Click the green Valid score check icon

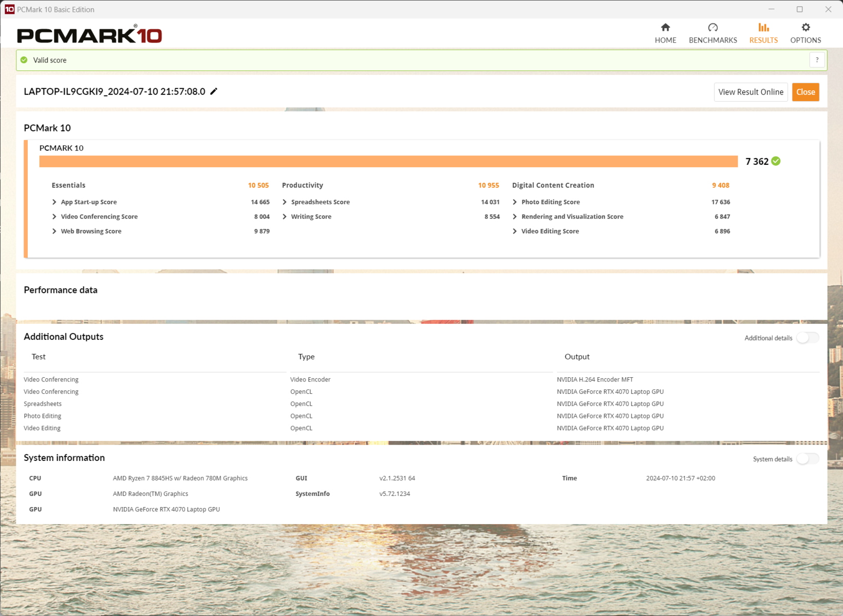pos(24,60)
